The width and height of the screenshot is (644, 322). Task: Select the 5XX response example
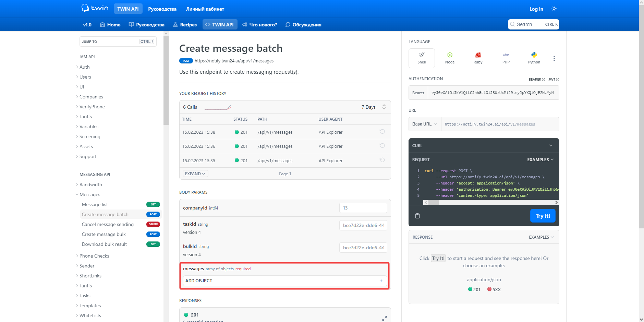(x=494, y=289)
